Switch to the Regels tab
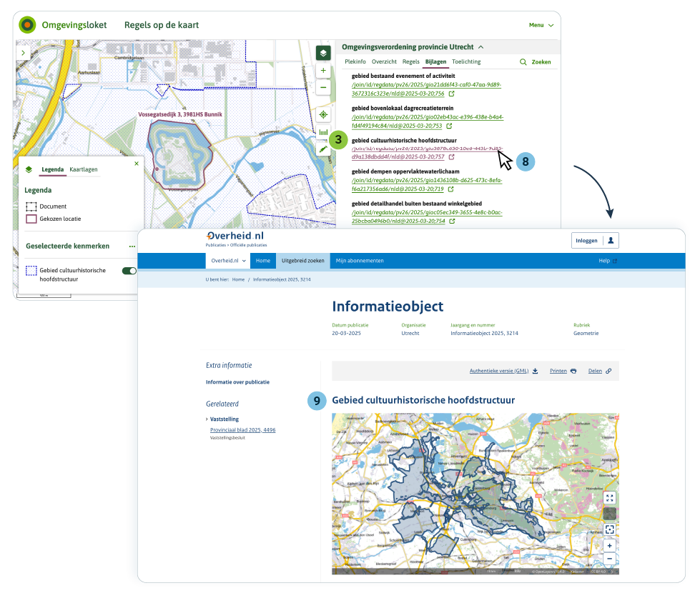 point(410,62)
